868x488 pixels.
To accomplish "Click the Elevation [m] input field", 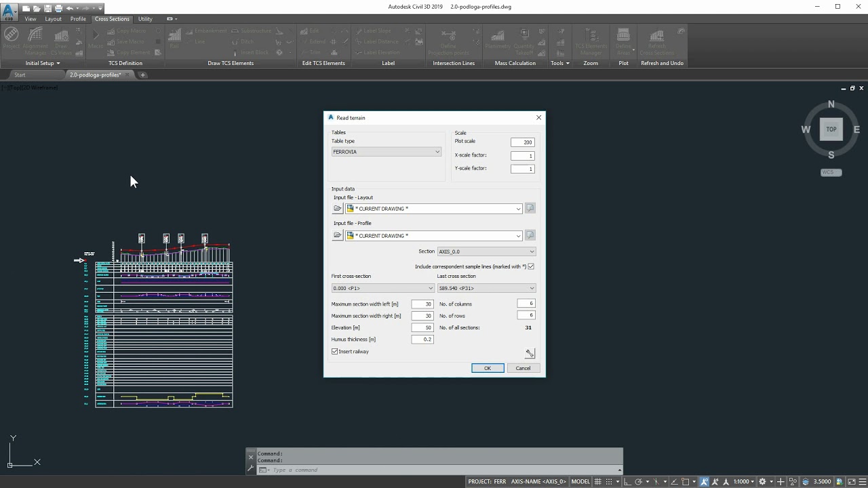I will coord(422,327).
